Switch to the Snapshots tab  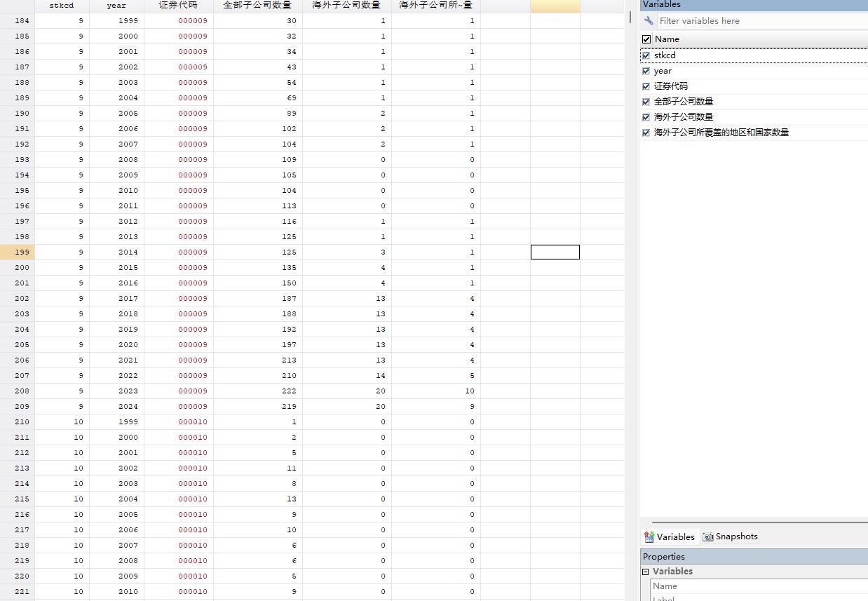point(730,536)
